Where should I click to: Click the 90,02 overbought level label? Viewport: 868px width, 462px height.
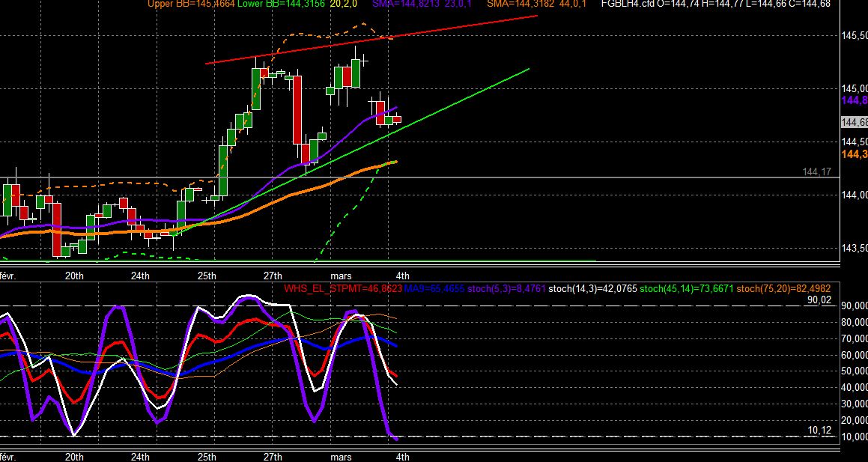pyautogui.click(x=819, y=300)
